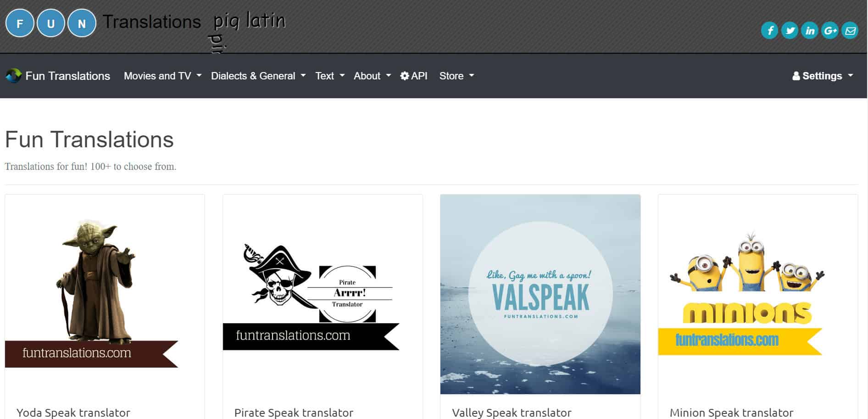Open the Text dropdown menu
This screenshot has width=868, height=419.
click(330, 76)
